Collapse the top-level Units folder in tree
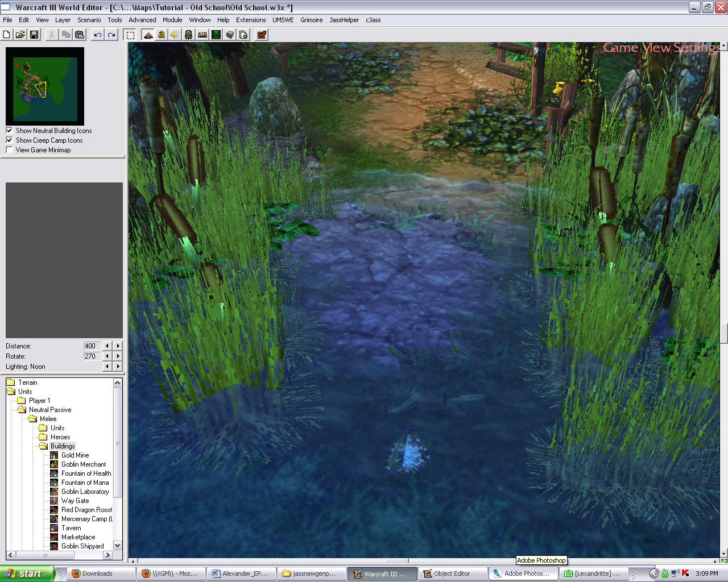Viewport: 728px width, 582px height. click(11, 392)
